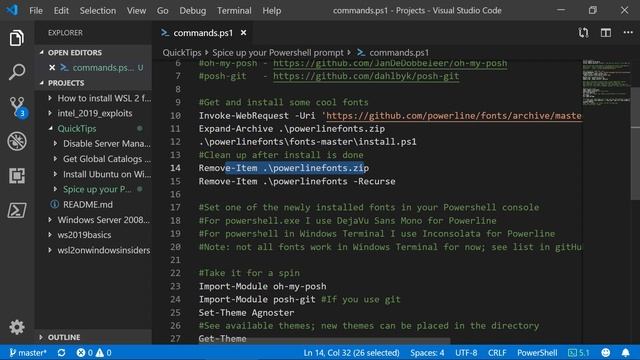Viewport: 640px width, 360px height.
Task: Open the More Actions ellipsis menu
Action: pos(628,33)
